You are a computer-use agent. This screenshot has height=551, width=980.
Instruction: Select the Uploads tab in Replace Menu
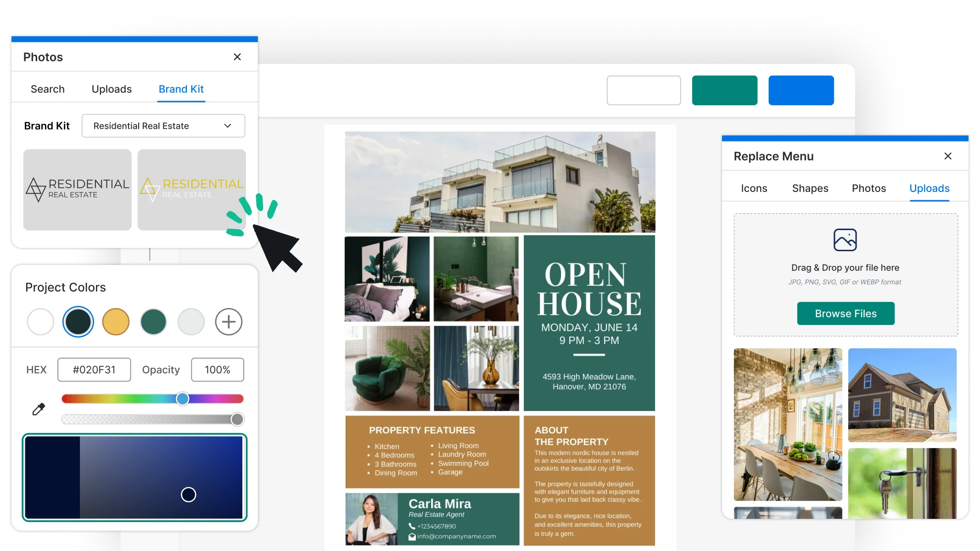930,188
